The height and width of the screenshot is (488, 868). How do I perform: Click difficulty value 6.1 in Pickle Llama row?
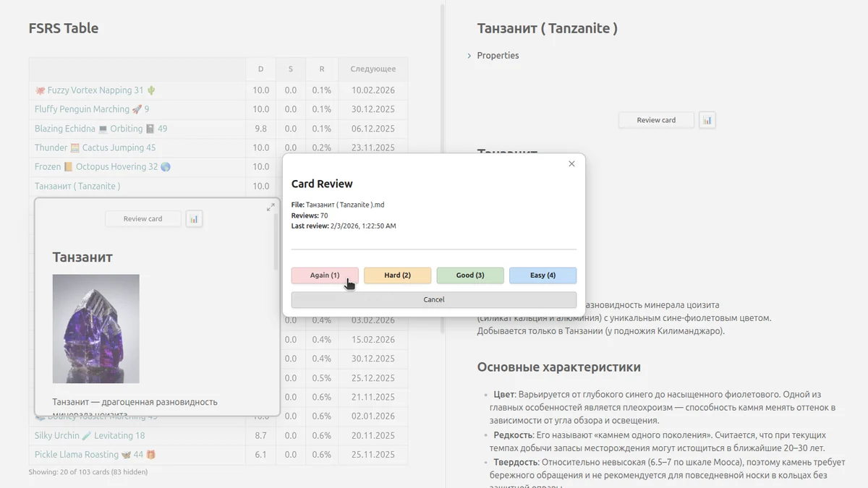(x=260, y=455)
